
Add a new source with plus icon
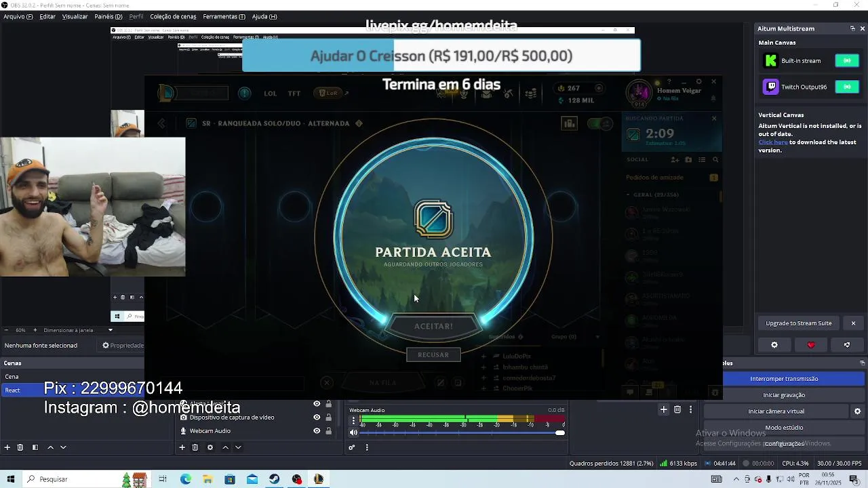coord(182,447)
